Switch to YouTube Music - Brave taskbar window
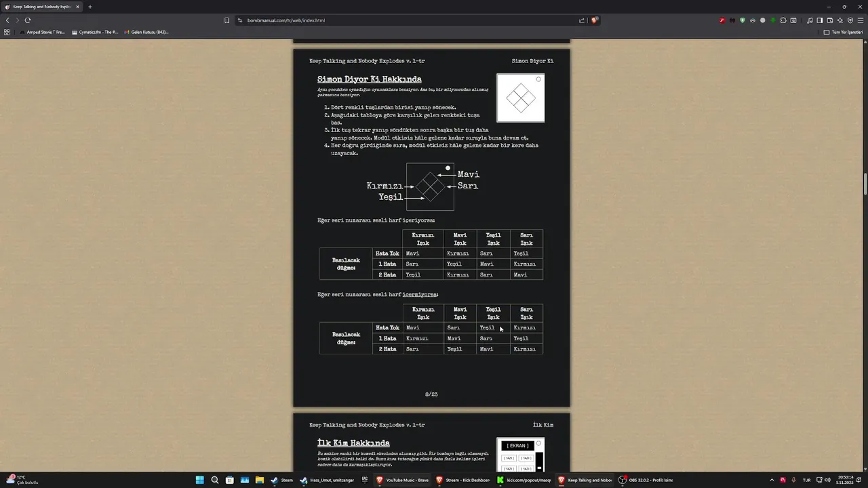 point(403,480)
